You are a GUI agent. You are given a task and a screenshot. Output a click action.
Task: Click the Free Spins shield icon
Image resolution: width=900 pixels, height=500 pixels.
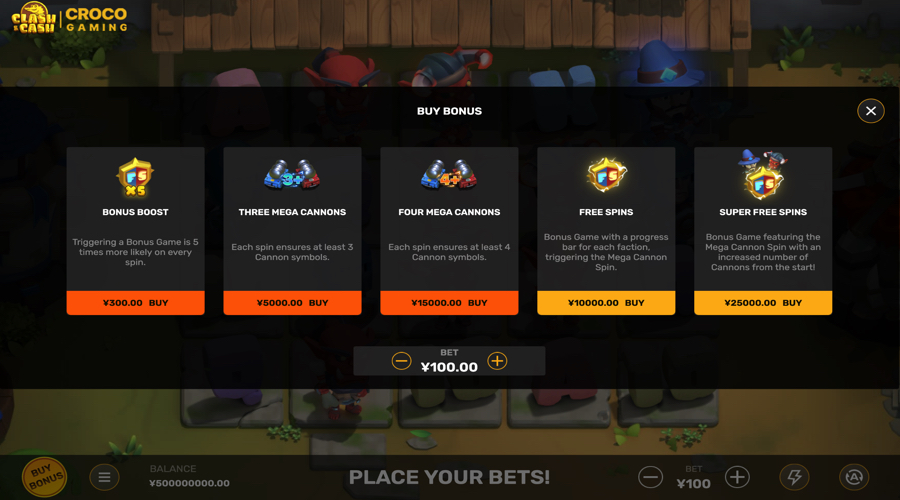tap(606, 175)
